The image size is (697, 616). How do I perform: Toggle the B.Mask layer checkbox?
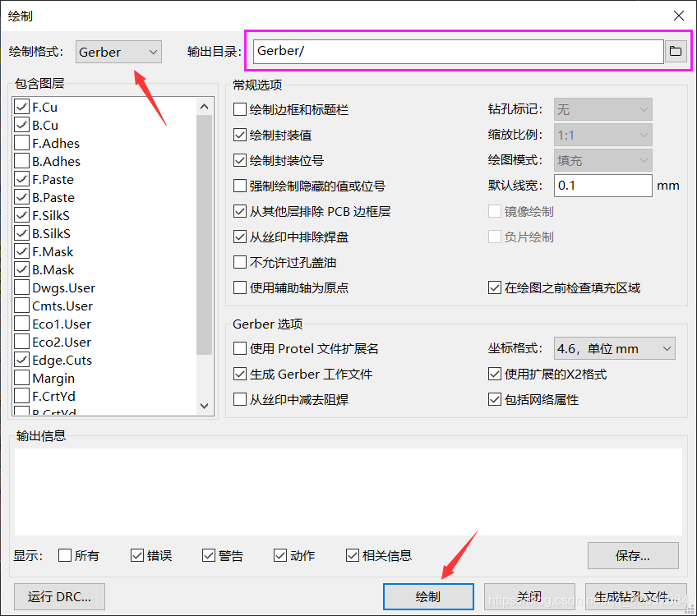(x=21, y=269)
